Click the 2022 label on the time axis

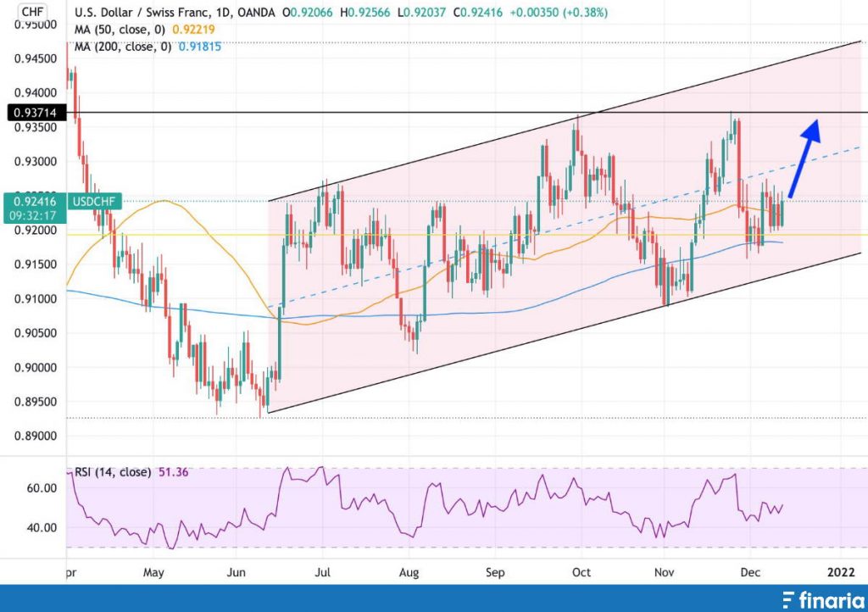(x=841, y=572)
